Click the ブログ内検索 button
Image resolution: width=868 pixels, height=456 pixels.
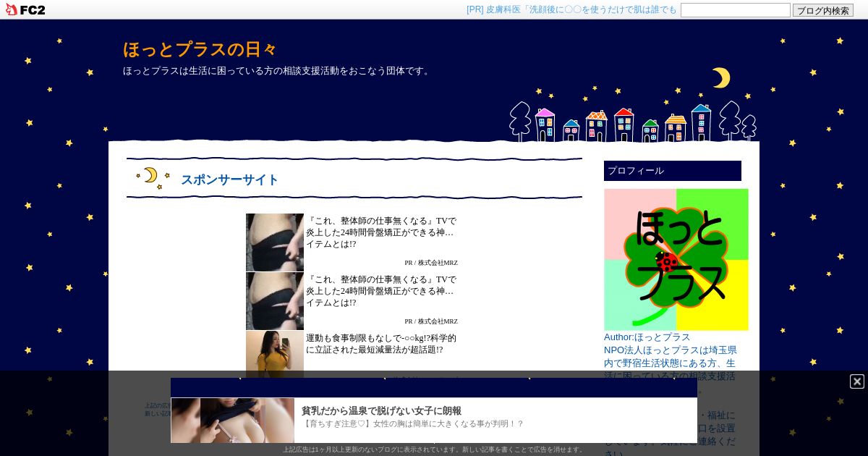tap(823, 10)
